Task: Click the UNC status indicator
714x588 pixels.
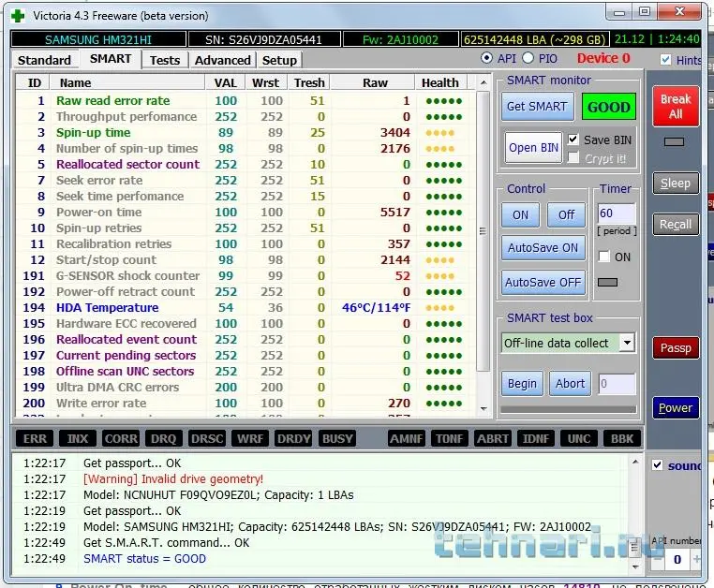Action: click(579, 438)
